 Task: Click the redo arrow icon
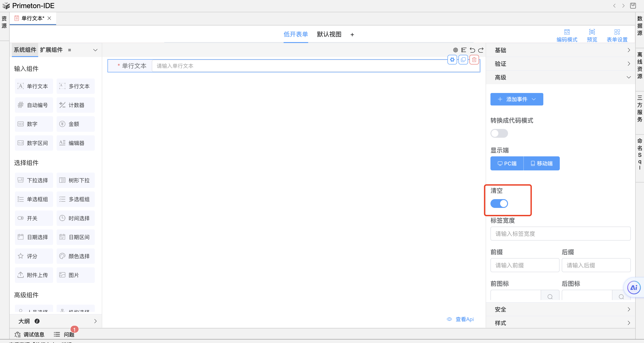point(481,50)
